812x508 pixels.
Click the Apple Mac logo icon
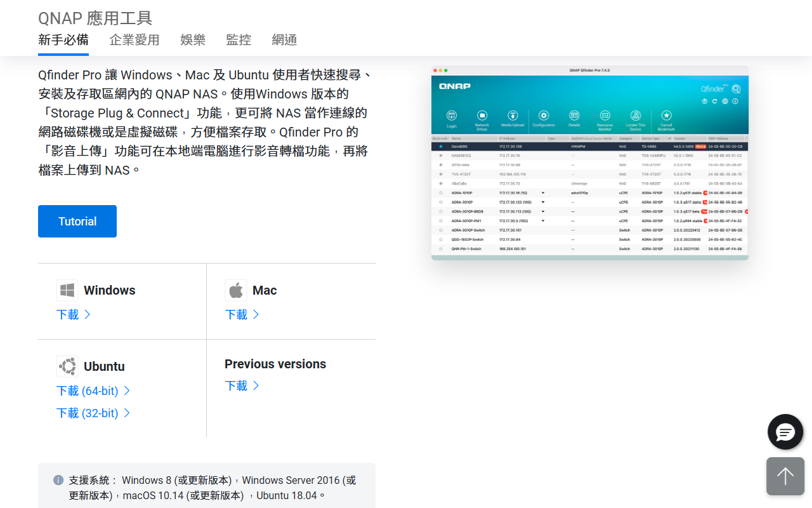point(236,290)
